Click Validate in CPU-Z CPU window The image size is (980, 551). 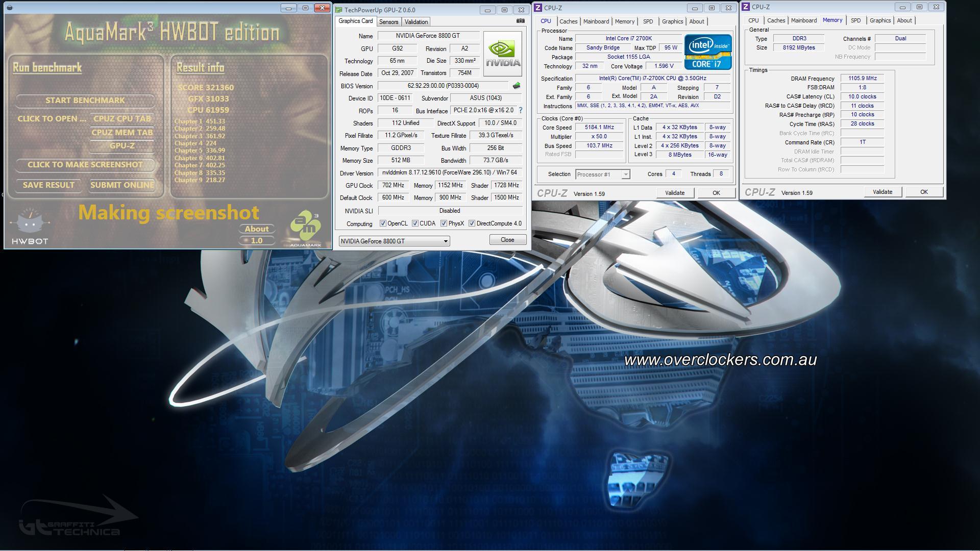674,193
